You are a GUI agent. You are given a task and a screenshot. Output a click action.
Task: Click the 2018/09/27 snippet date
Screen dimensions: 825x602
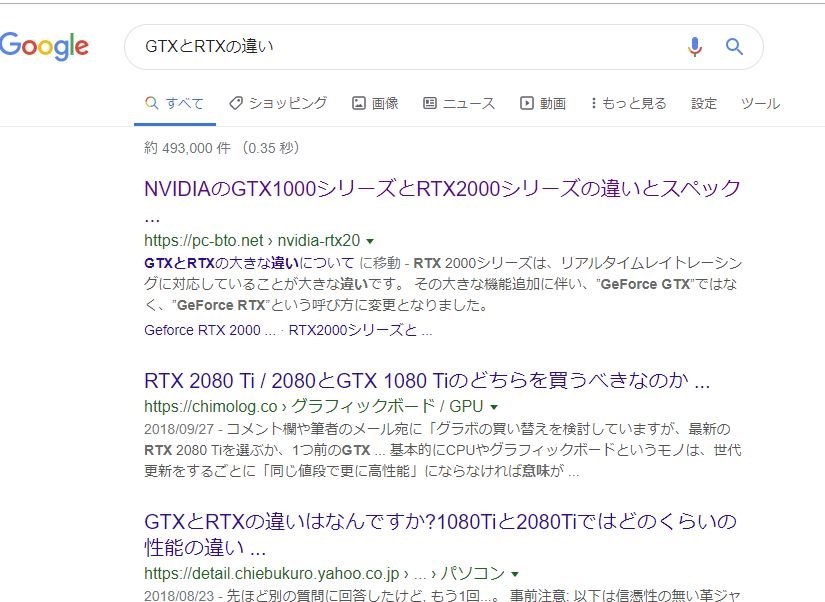point(179,429)
